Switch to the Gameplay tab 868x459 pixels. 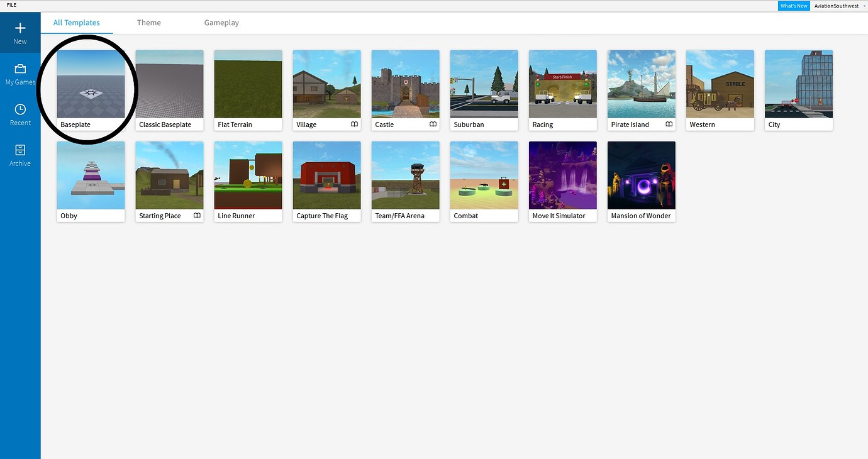point(221,22)
